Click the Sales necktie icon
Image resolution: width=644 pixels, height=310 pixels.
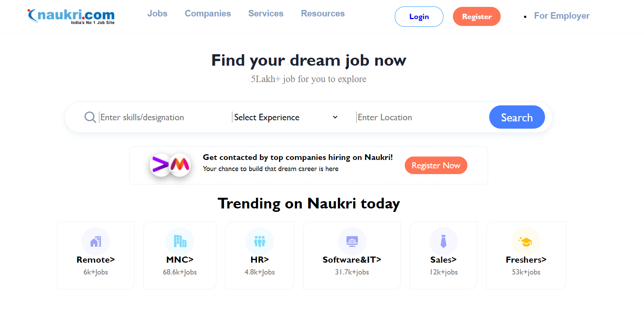pos(443,241)
